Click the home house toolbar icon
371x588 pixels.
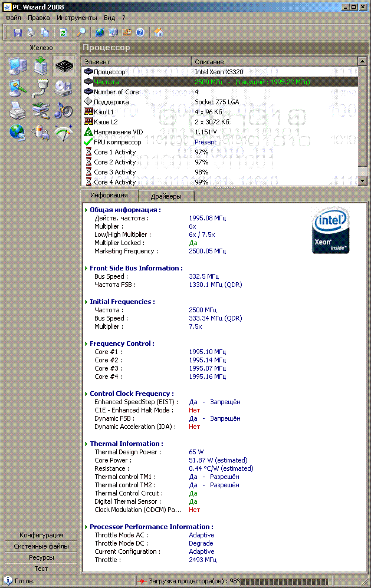[159, 32]
